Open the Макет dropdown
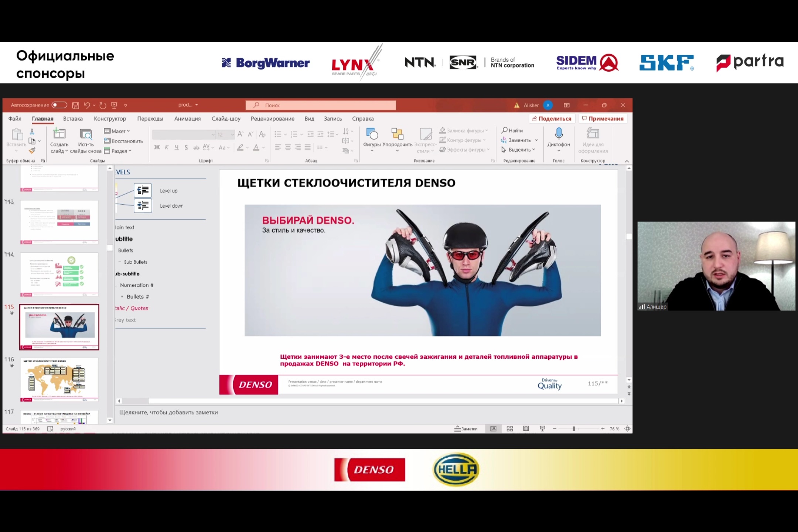798x532 pixels. (x=117, y=131)
